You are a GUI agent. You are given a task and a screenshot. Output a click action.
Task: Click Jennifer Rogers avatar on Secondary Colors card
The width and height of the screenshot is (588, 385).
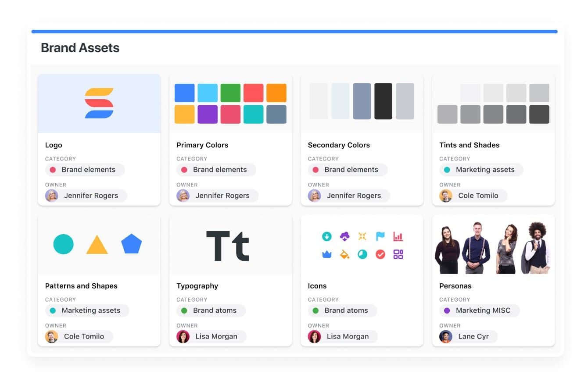314,196
